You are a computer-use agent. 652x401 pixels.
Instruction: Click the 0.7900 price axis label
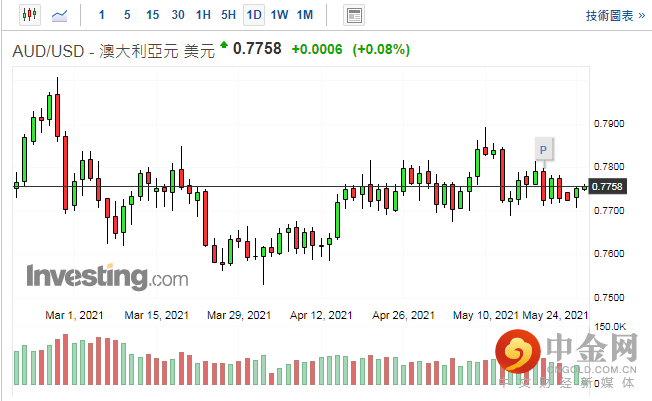(609, 124)
